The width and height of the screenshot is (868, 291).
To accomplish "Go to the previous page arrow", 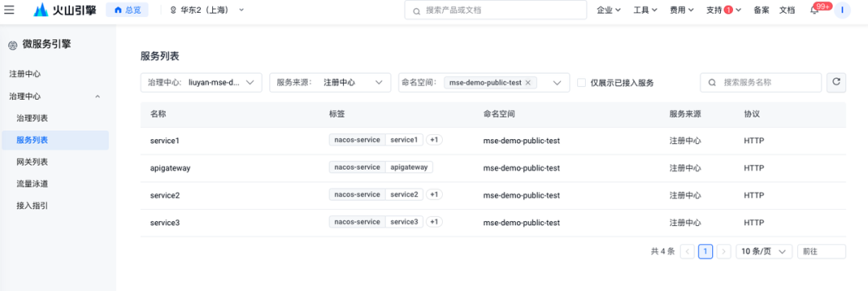I will click(687, 251).
